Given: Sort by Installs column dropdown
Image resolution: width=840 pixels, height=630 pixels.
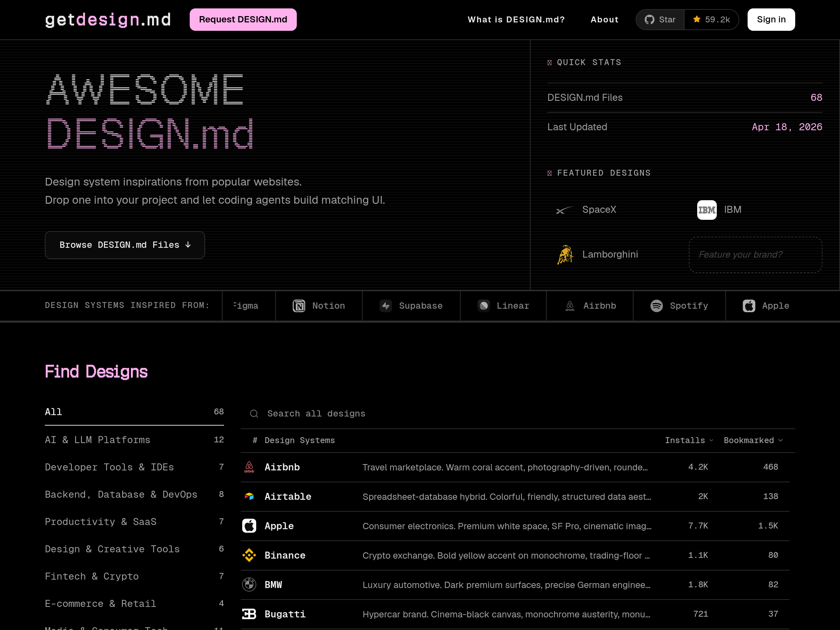Looking at the screenshot, I should click(x=689, y=441).
